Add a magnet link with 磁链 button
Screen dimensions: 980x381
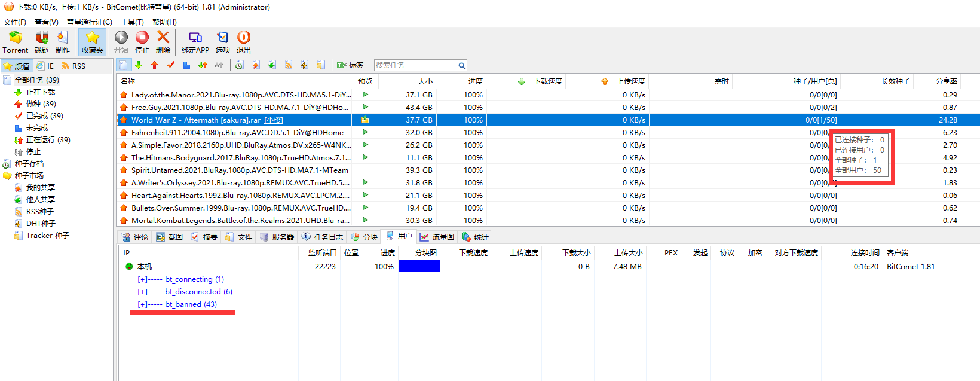click(x=42, y=42)
